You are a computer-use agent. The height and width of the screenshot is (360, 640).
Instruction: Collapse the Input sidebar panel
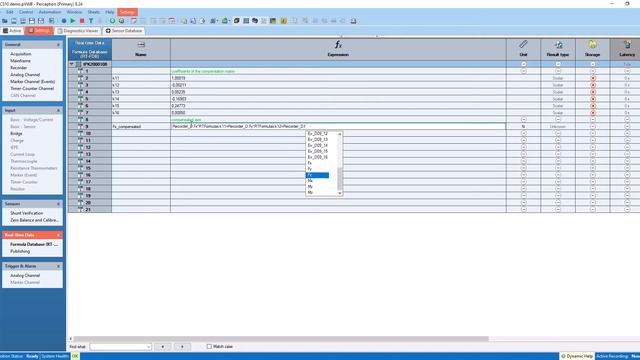tap(58, 111)
